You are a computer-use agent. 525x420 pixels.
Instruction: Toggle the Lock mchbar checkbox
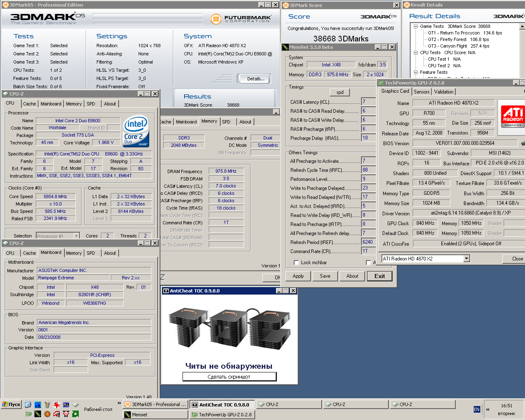point(296,262)
